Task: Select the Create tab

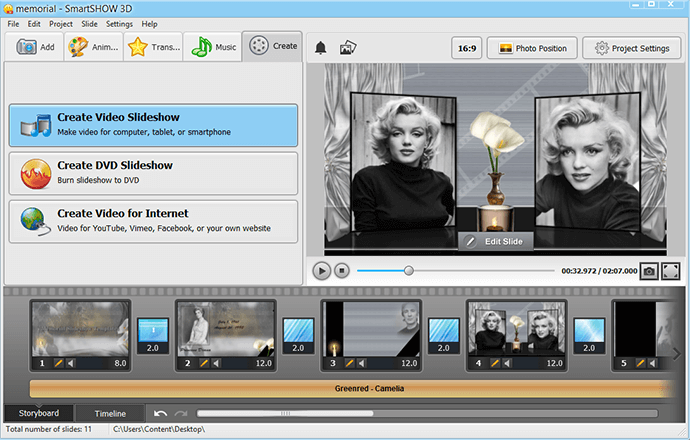Action: pos(272,46)
